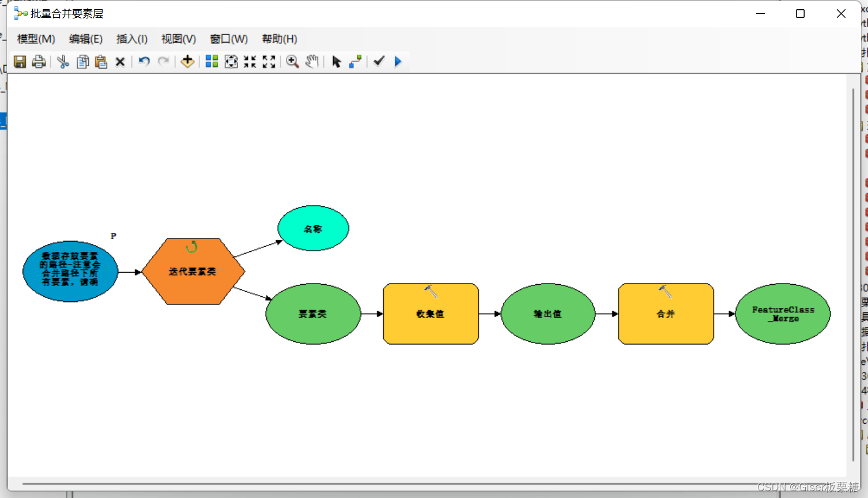Delete selected element with X icon
The height and width of the screenshot is (498, 868).
[x=120, y=62]
